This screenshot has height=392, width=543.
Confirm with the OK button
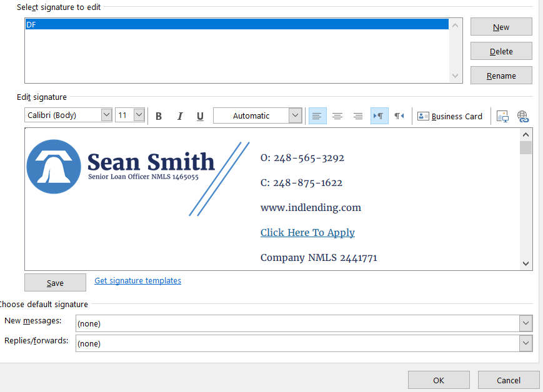pos(439,380)
